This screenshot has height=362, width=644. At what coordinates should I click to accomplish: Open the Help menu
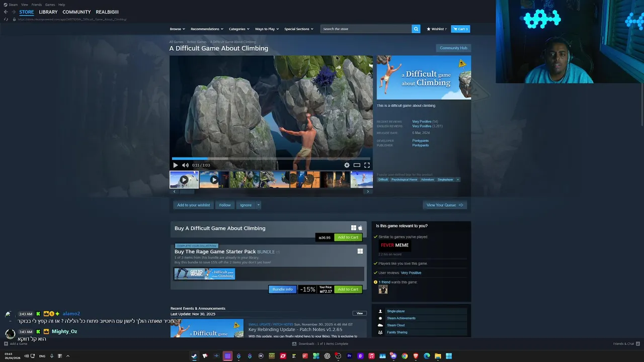point(61,5)
